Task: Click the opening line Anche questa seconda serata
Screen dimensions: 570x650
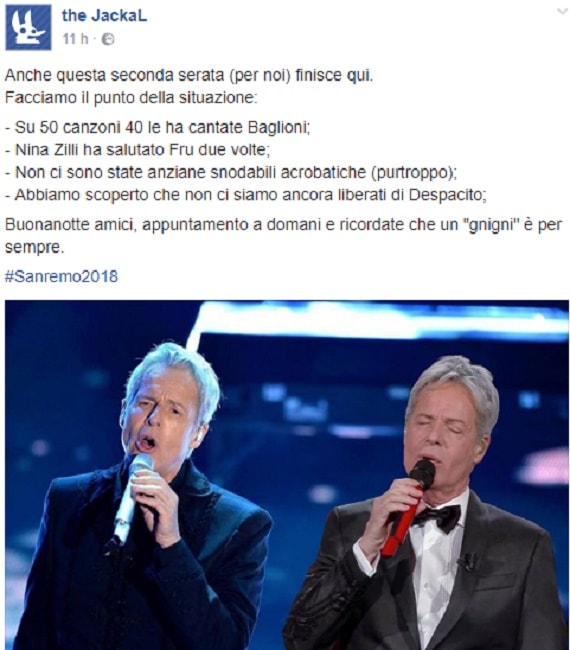Action: [189, 75]
